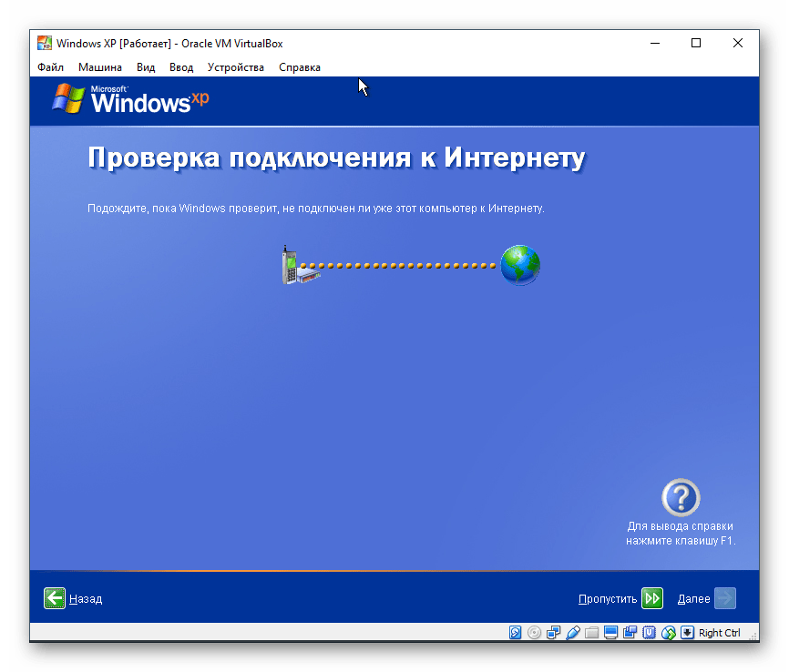Screen dimensions: 789x672
Task: Click the VirtualBox window title icon
Action: pos(45,44)
